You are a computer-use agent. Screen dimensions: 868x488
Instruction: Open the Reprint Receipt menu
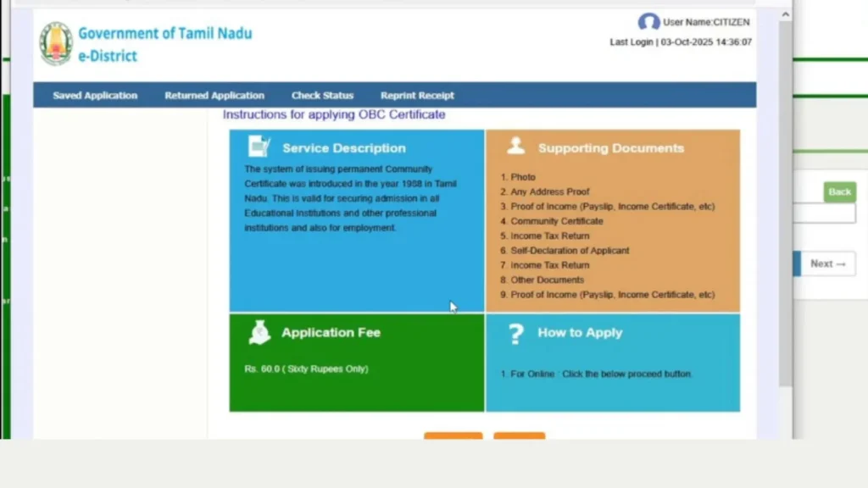pos(417,95)
